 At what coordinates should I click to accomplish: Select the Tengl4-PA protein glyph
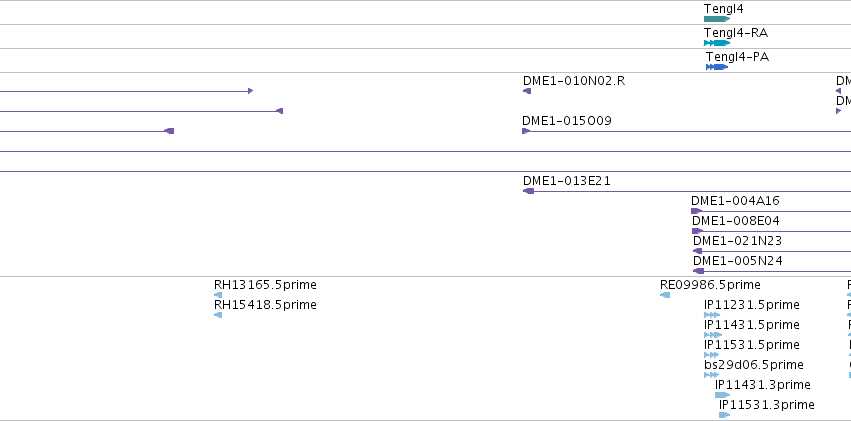pos(717,67)
